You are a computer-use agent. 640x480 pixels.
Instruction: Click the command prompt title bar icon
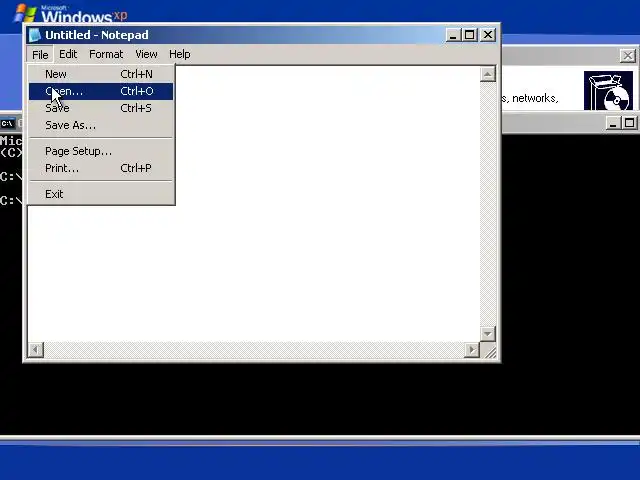7,123
